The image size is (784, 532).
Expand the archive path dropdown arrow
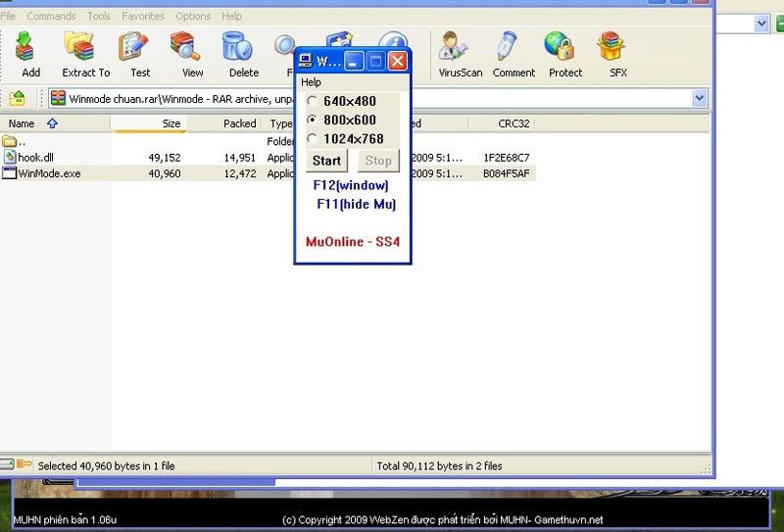pyautogui.click(x=700, y=98)
